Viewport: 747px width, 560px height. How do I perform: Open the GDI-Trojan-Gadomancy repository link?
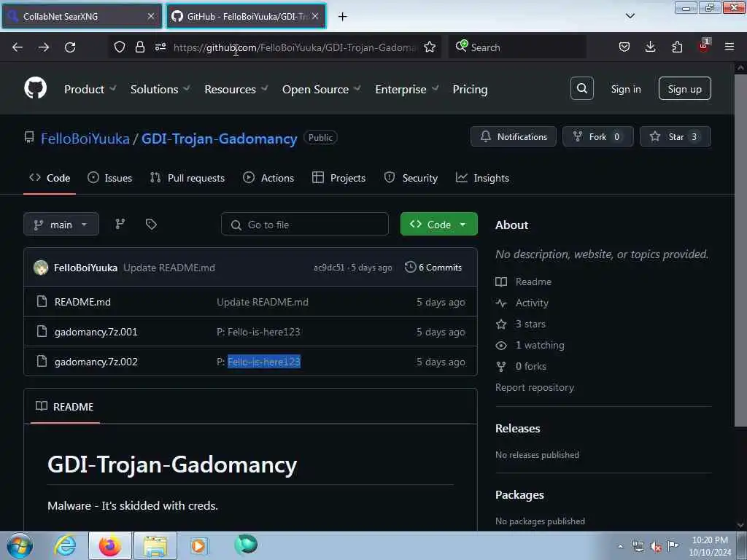pyautogui.click(x=219, y=139)
